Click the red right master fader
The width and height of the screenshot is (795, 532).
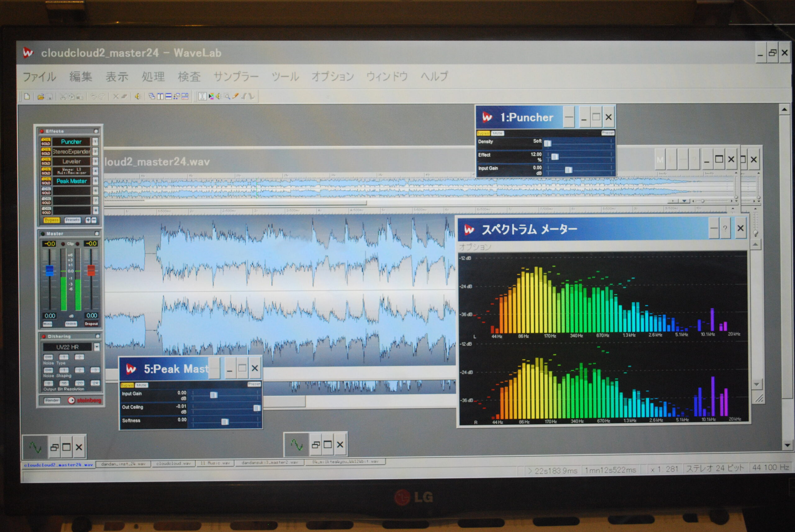[x=91, y=270]
